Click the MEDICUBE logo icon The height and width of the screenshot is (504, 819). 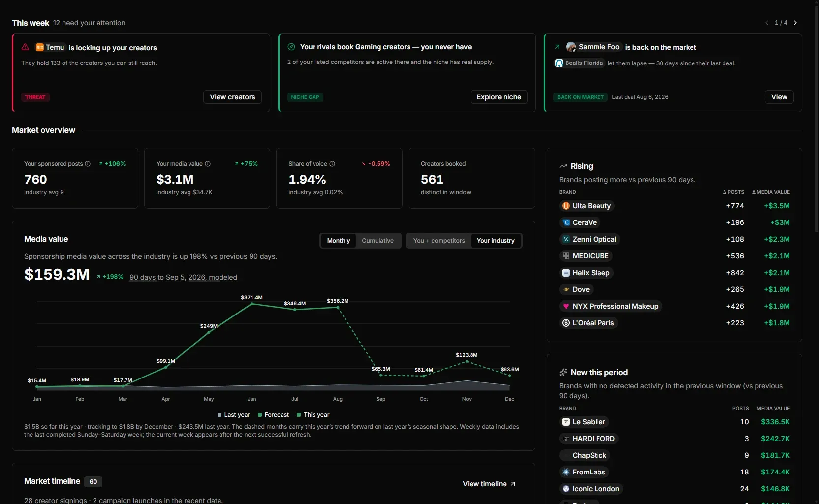566,256
